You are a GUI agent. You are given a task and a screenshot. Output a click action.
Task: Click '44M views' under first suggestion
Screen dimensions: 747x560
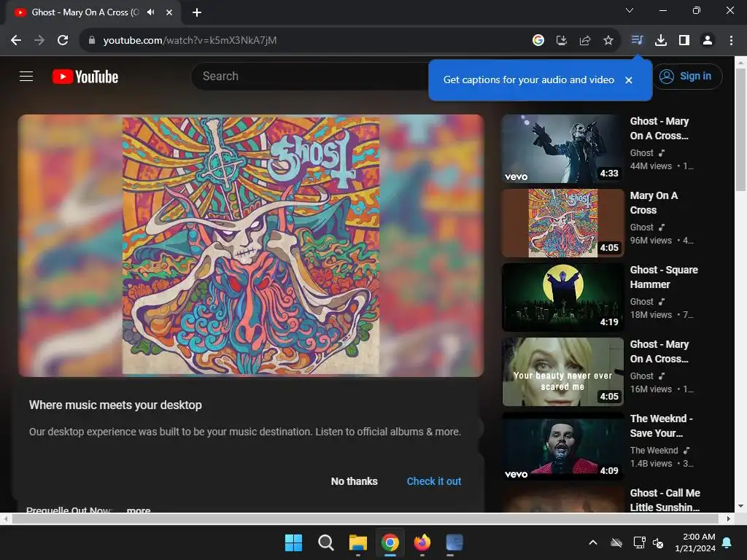point(651,166)
